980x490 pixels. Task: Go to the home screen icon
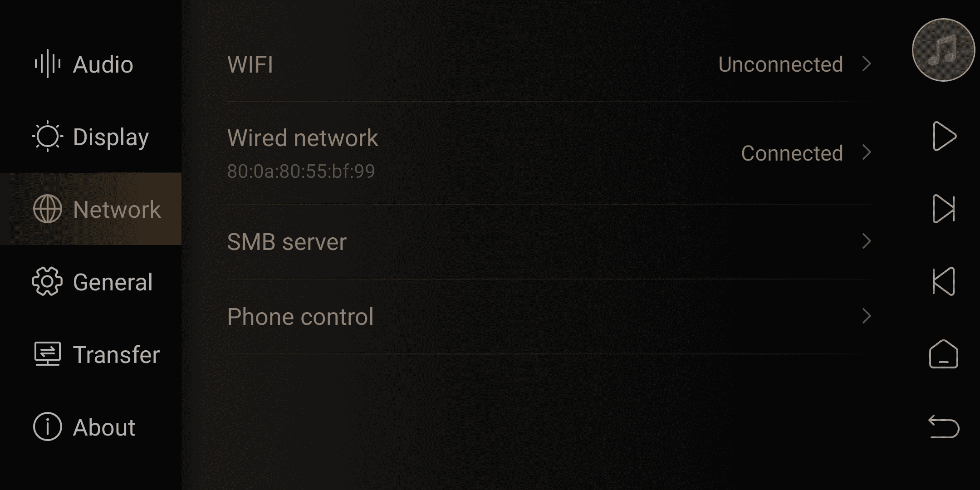tap(944, 354)
